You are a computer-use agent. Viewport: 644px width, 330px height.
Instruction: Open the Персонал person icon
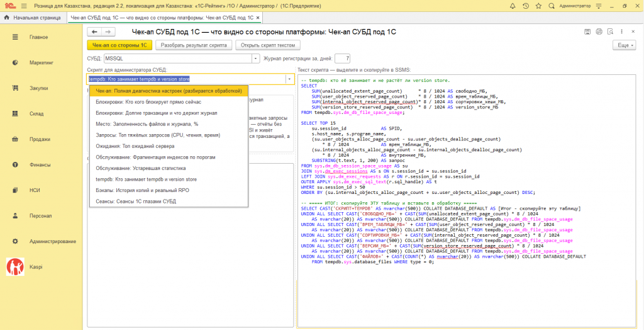15,215
